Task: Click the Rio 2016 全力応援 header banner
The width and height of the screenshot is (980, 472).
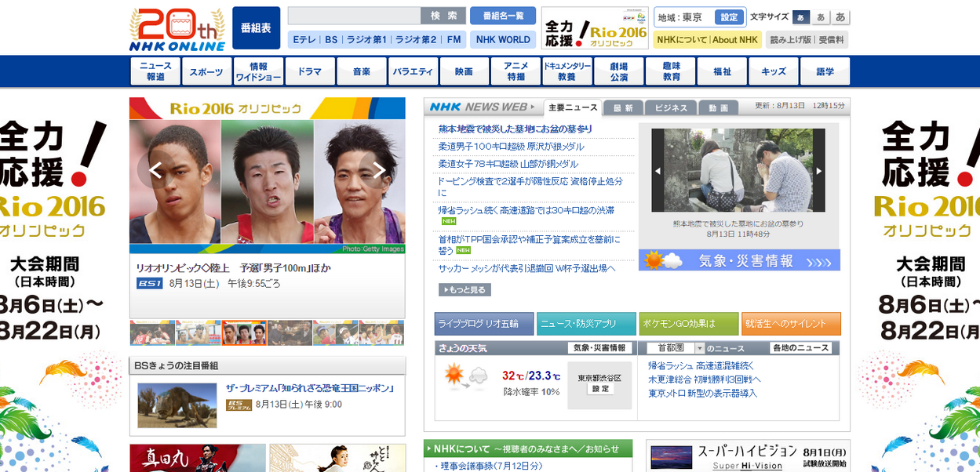Action: 595,29
